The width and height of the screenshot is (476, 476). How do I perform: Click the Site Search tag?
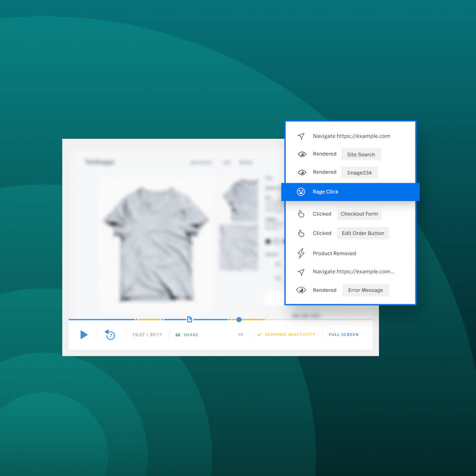pos(361,154)
